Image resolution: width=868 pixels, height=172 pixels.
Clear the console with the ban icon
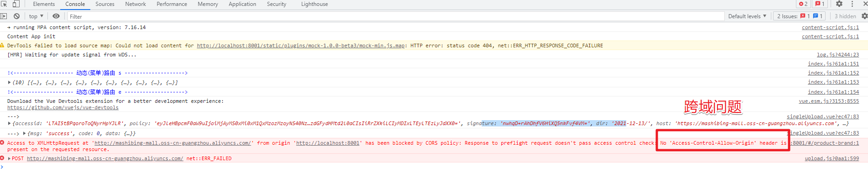[17, 16]
